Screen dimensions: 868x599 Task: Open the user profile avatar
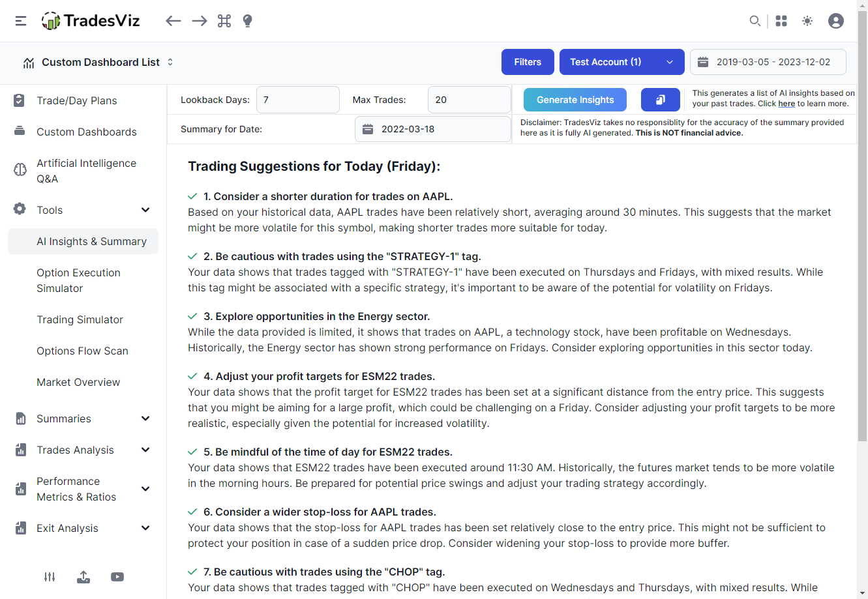835,21
